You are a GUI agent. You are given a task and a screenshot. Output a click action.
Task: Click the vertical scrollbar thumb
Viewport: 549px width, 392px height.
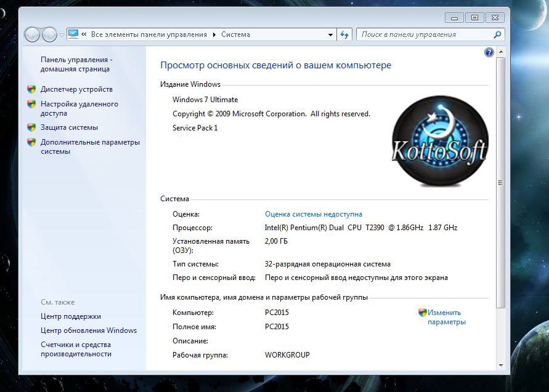pyautogui.click(x=501, y=183)
